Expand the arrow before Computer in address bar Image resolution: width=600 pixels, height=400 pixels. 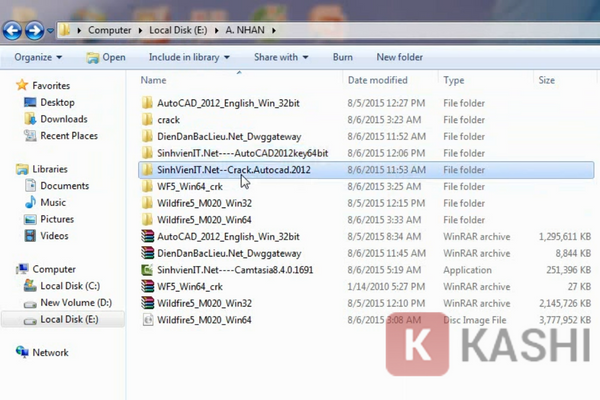pos(79,30)
